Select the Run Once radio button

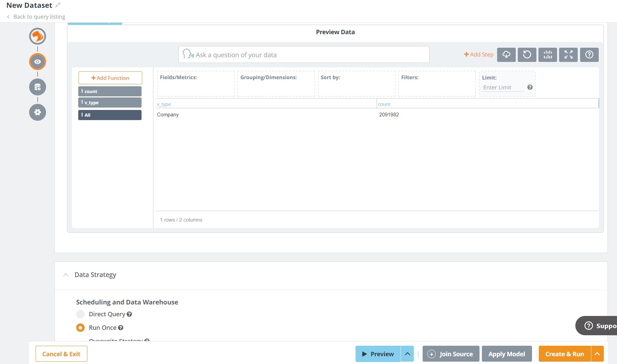pyautogui.click(x=80, y=327)
